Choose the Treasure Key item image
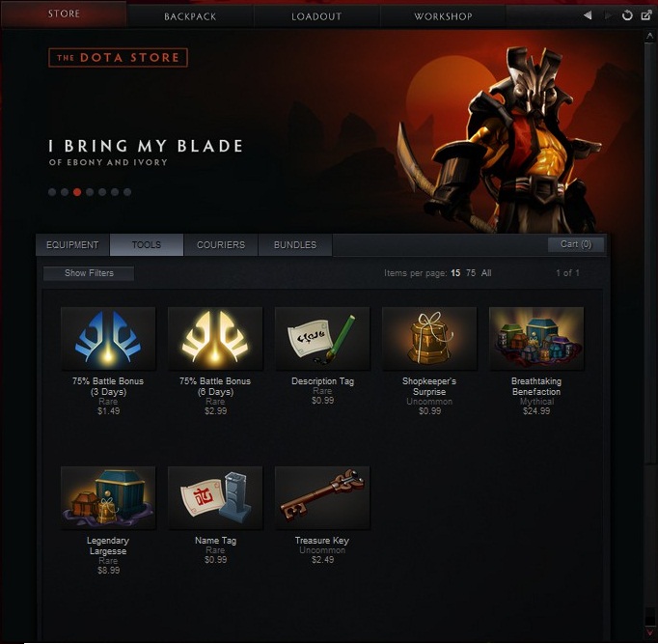The image size is (658, 644). point(322,497)
